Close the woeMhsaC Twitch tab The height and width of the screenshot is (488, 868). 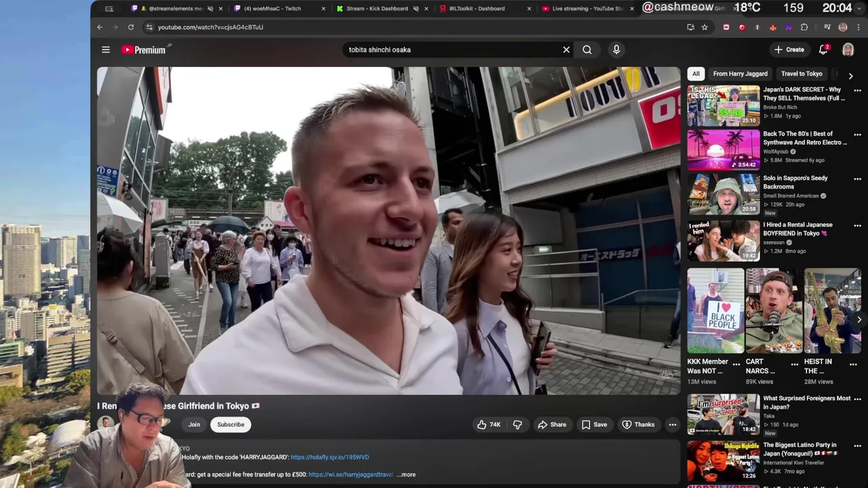point(323,9)
